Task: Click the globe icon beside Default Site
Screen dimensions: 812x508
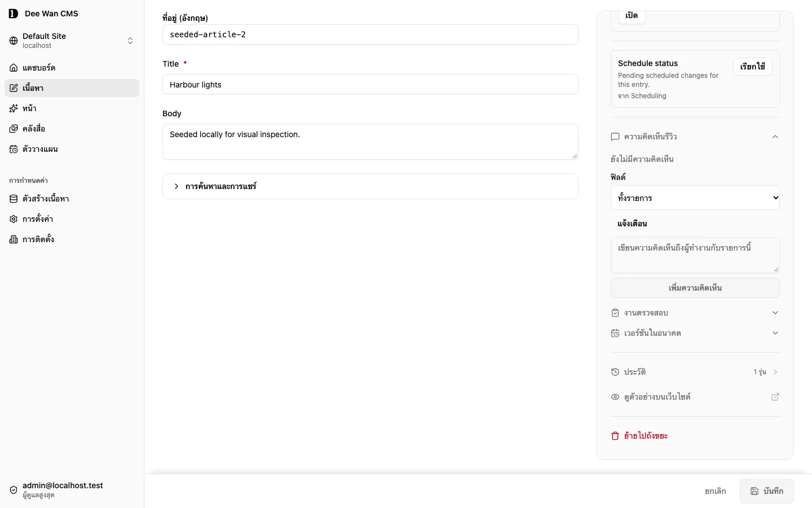Action: [14, 41]
